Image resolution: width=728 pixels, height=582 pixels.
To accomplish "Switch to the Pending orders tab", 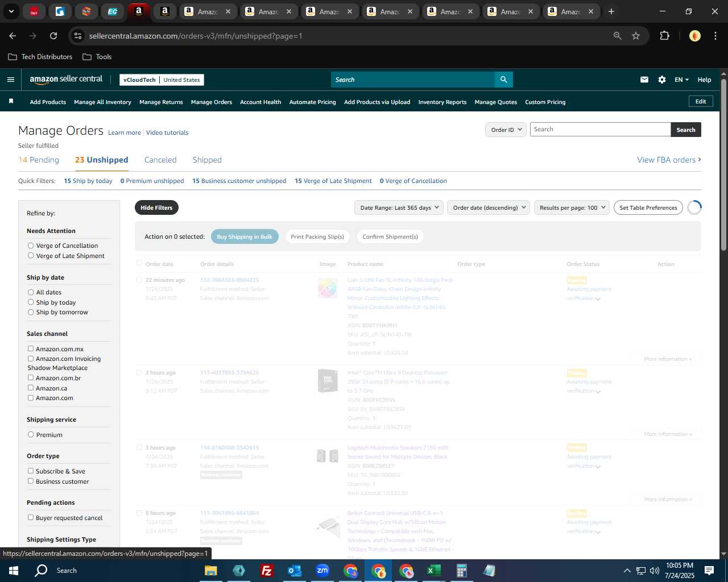I will click(x=39, y=160).
